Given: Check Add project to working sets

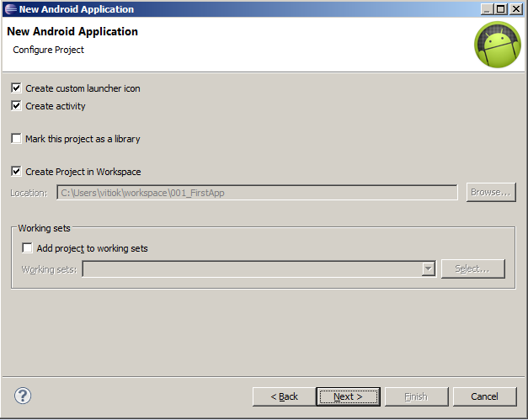Looking at the screenshot, I should point(27,248).
